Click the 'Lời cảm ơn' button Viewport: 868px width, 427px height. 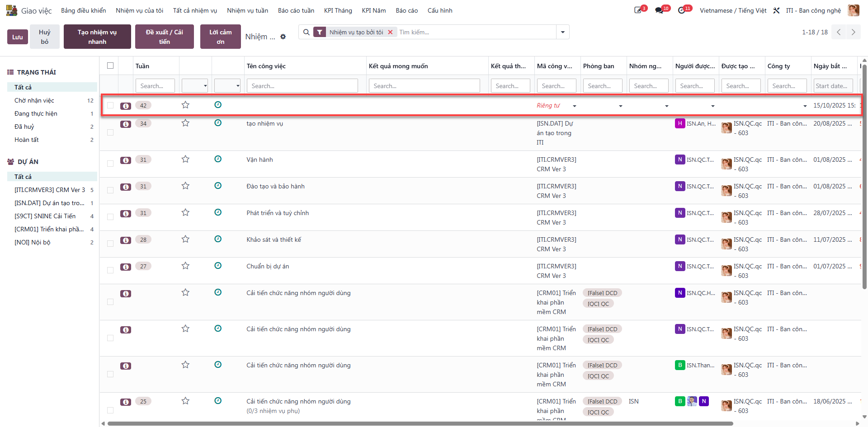pyautogui.click(x=221, y=37)
